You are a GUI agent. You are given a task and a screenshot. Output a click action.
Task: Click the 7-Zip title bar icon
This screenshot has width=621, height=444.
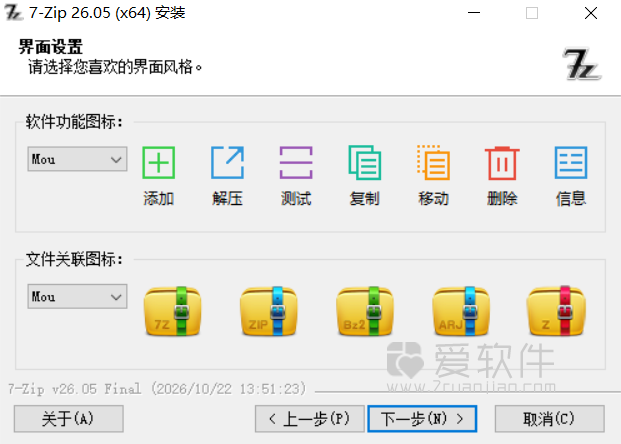(13, 13)
